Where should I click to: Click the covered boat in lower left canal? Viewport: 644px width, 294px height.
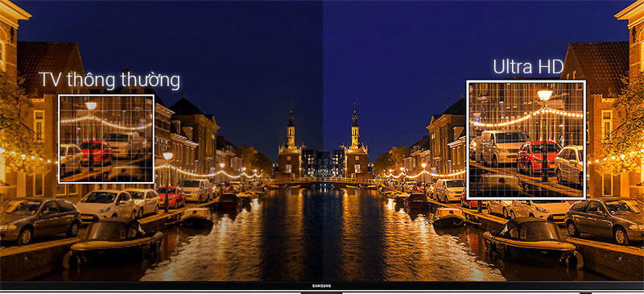pyautogui.click(x=113, y=243)
